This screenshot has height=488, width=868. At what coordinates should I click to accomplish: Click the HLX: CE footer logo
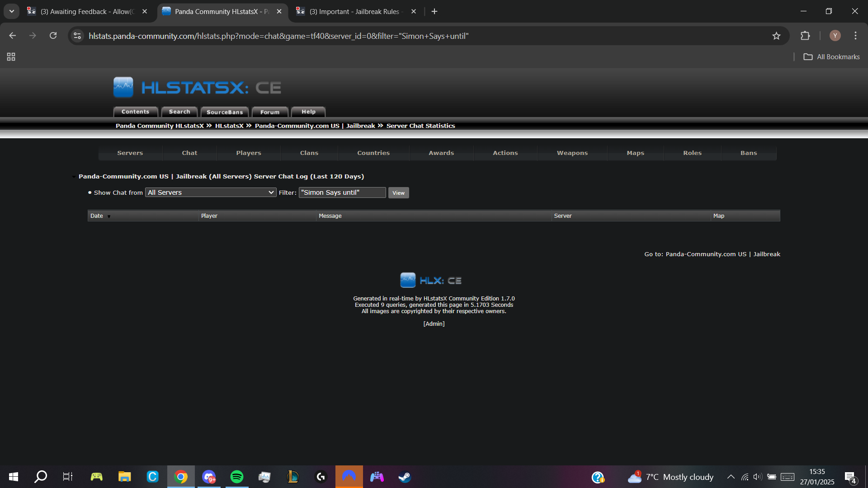(x=431, y=280)
